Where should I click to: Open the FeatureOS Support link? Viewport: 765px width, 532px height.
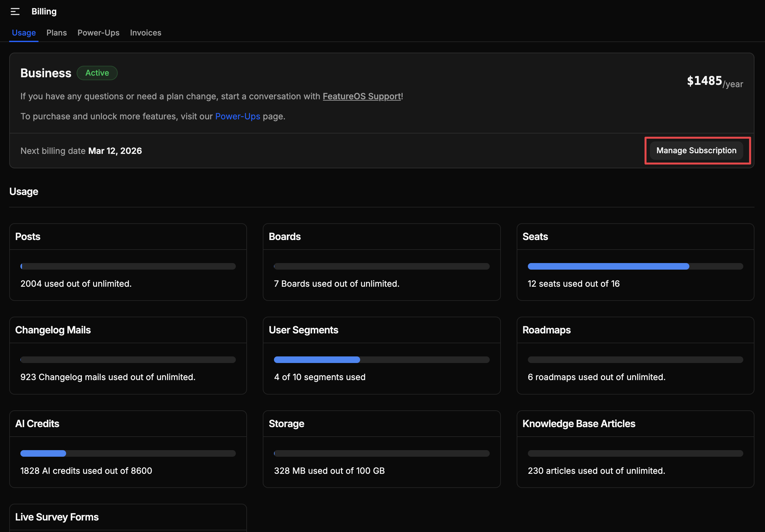tap(361, 96)
